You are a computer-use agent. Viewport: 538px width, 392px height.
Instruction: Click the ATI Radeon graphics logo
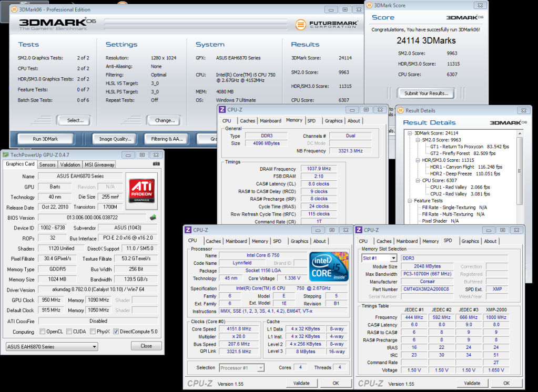(142, 190)
